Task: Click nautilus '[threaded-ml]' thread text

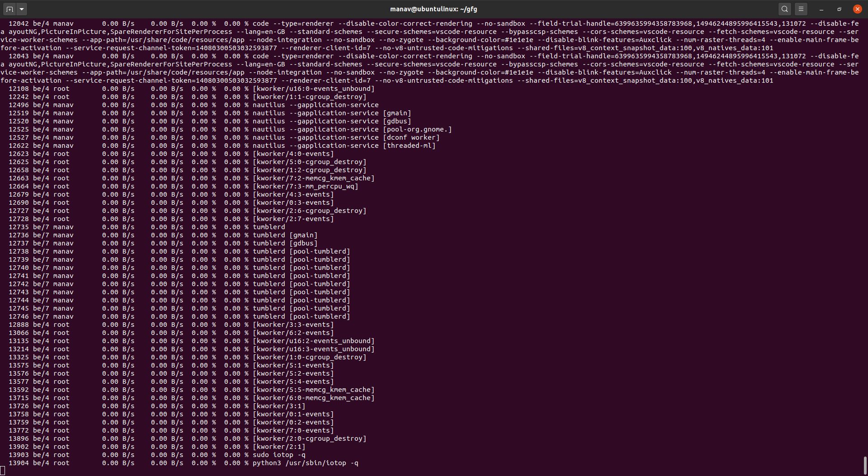Action: (409, 146)
